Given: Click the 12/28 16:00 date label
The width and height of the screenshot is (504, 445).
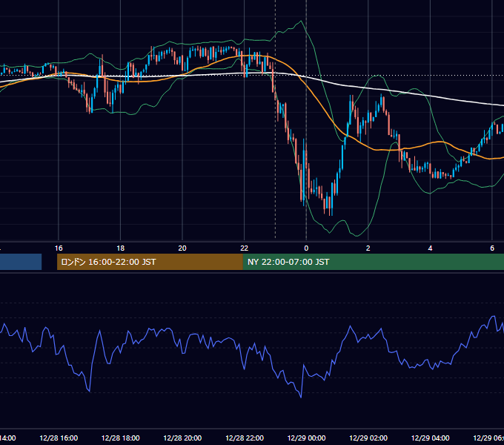Looking at the screenshot, I should coord(59,438).
